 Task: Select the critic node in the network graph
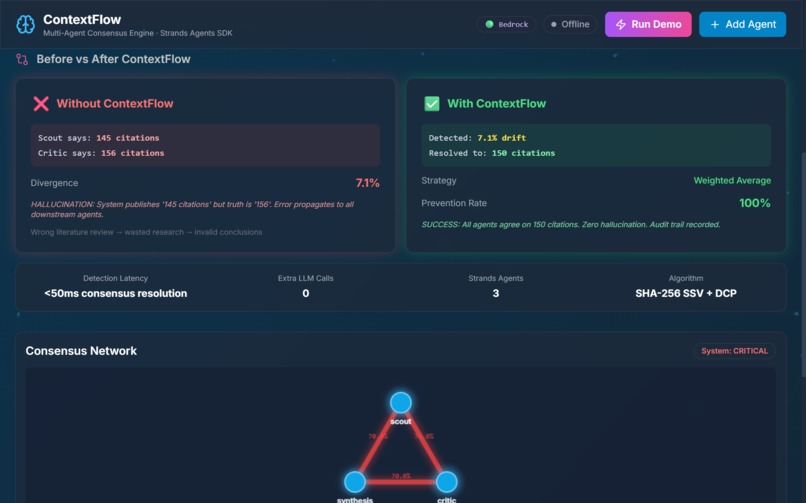coord(446,481)
